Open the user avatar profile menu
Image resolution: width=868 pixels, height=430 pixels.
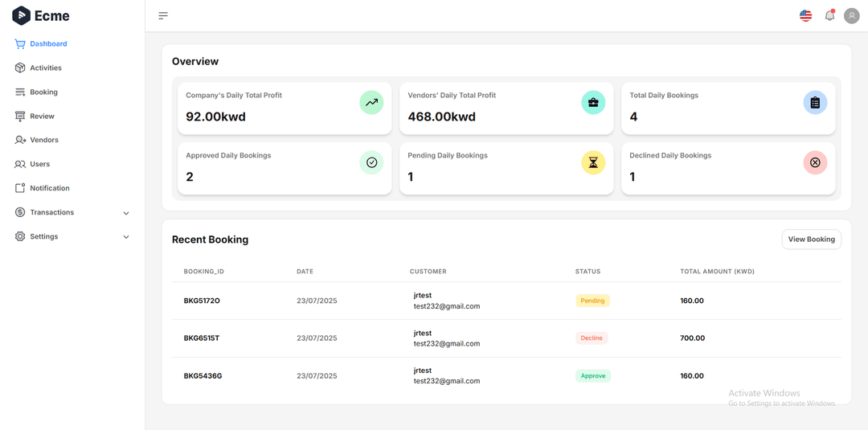[x=851, y=15]
